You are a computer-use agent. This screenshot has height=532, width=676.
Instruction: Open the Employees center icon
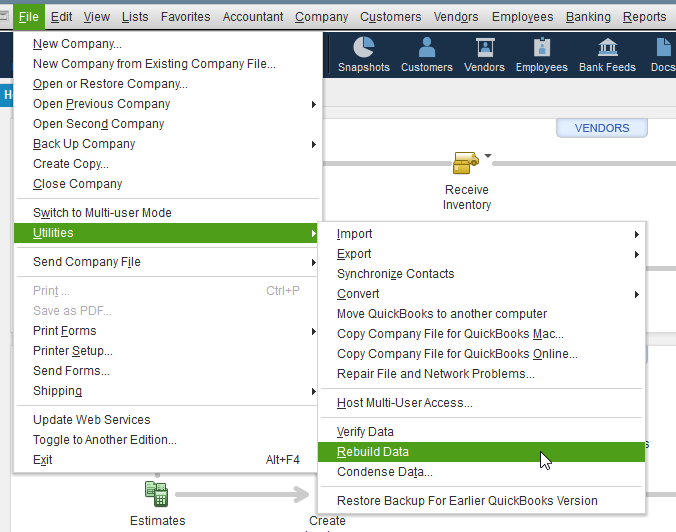click(541, 54)
